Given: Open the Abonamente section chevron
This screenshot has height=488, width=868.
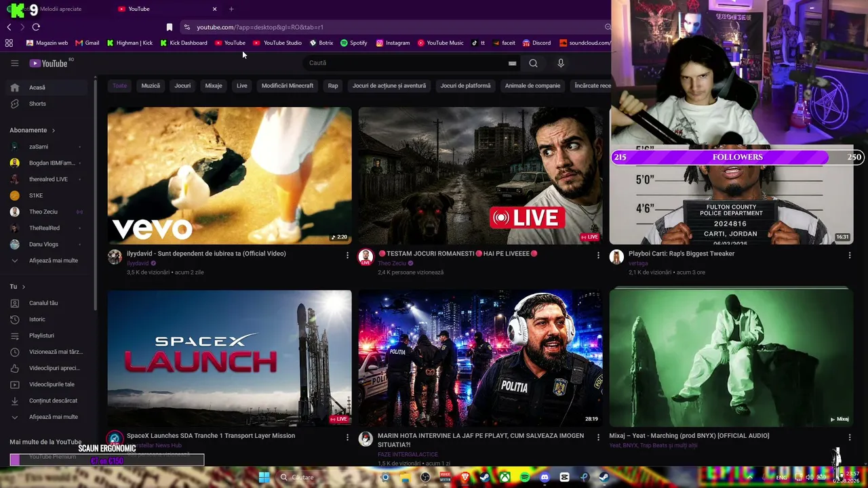Looking at the screenshot, I should pyautogui.click(x=53, y=130).
